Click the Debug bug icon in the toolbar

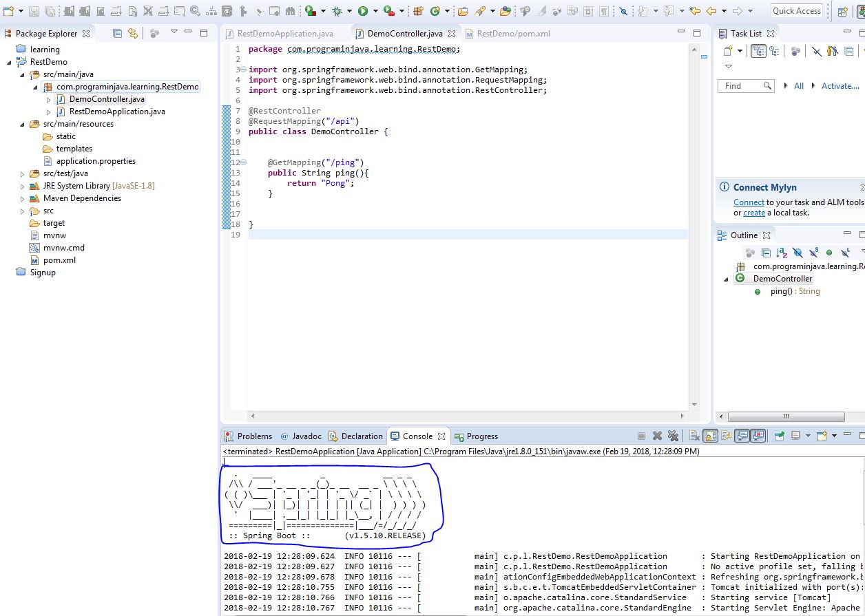[x=337, y=11]
